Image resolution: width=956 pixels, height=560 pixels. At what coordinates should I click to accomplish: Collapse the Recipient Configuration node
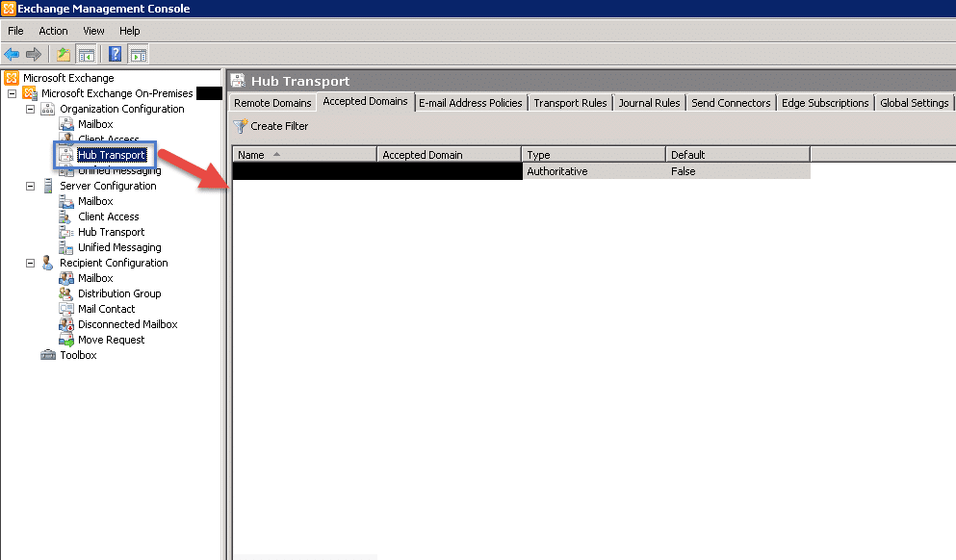(x=30, y=264)
